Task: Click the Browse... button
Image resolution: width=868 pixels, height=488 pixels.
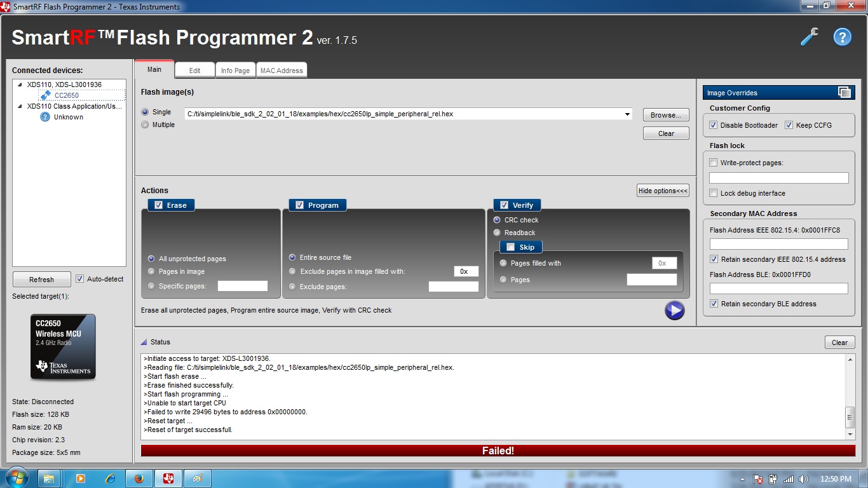Action: (x=666, y=115)
